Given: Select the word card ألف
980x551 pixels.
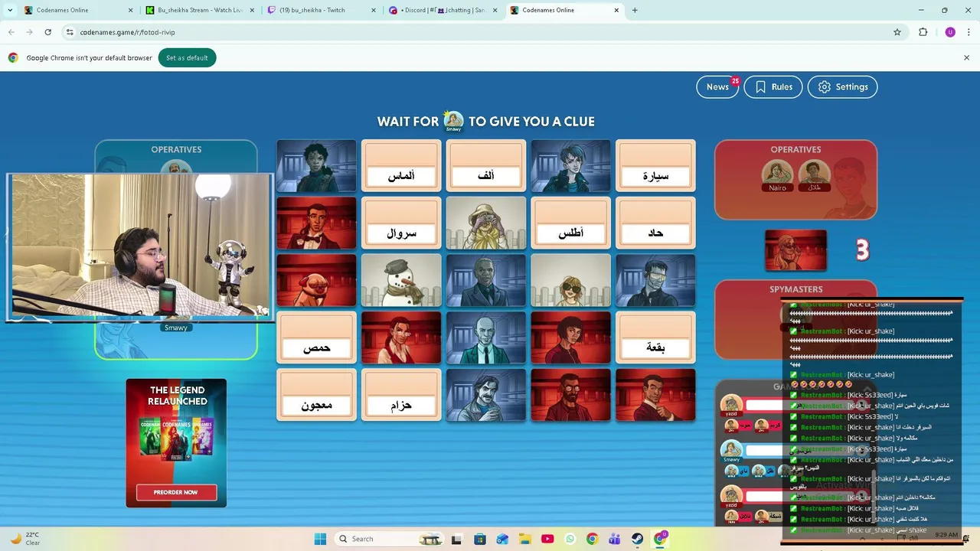Looking at the screenshot, I should point(486,166).
